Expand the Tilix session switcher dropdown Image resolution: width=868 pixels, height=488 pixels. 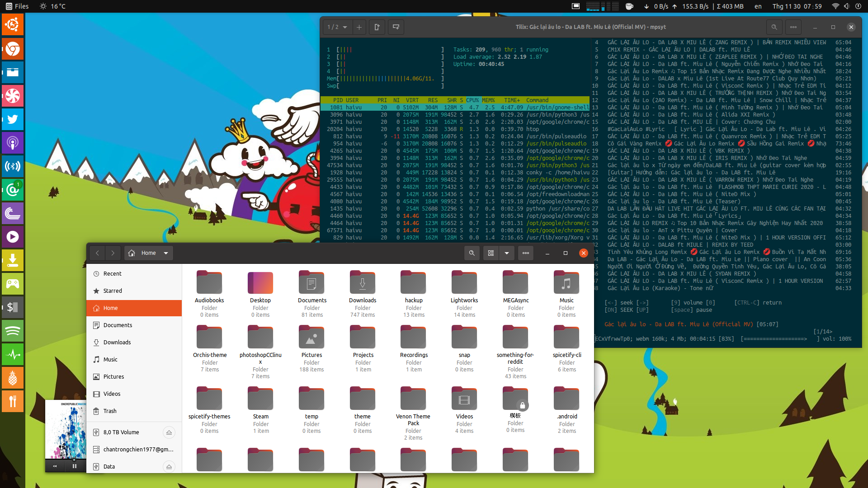pyautogui.click(x=338, y=27)
